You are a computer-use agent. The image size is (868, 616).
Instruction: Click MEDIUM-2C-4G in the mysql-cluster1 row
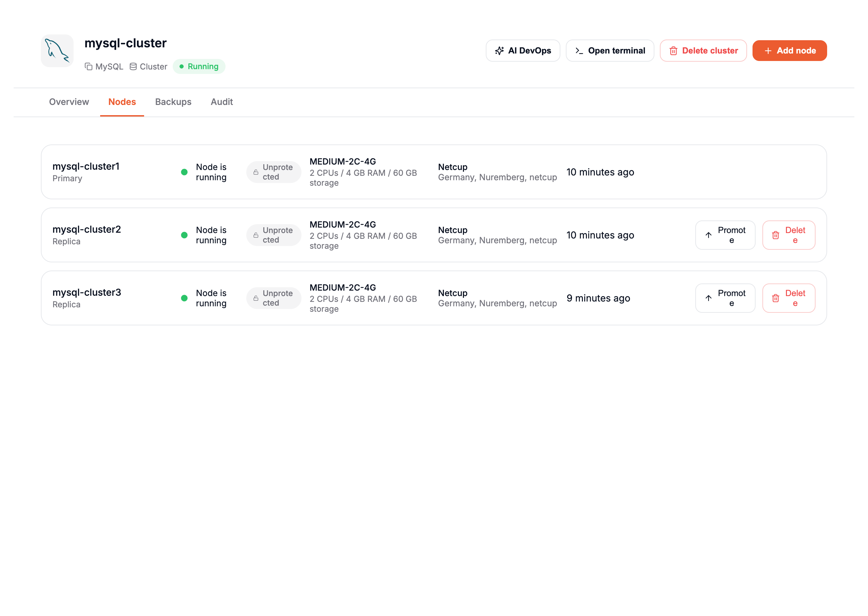coord(342,161)
